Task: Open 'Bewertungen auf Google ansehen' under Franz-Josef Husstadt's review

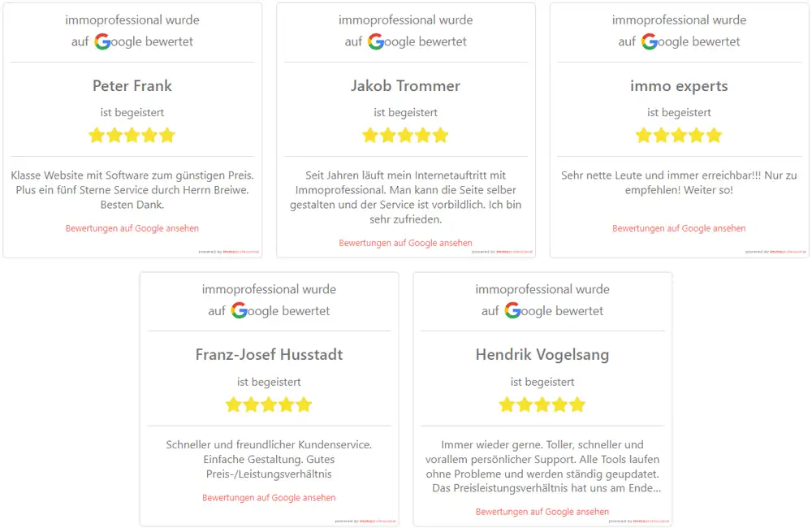Action: click(269, 497)
